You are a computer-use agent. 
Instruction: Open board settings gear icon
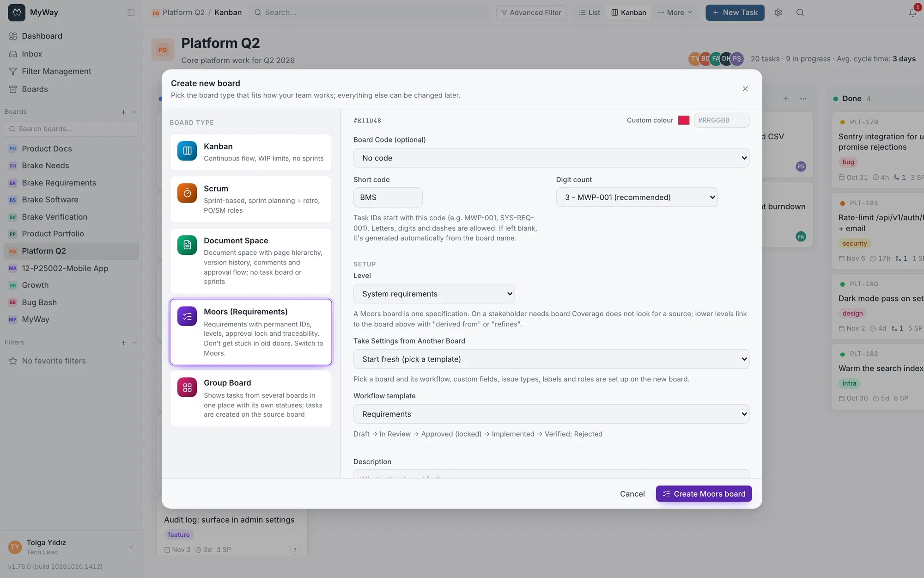778,12
